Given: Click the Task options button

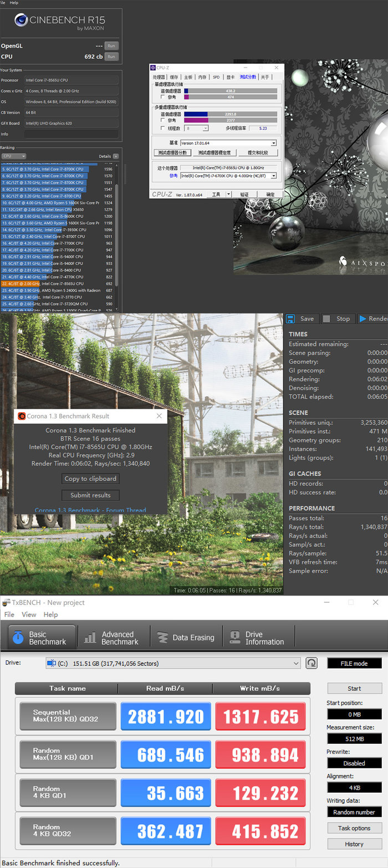Looking at the screenshot, I should [x=354, y=828].
